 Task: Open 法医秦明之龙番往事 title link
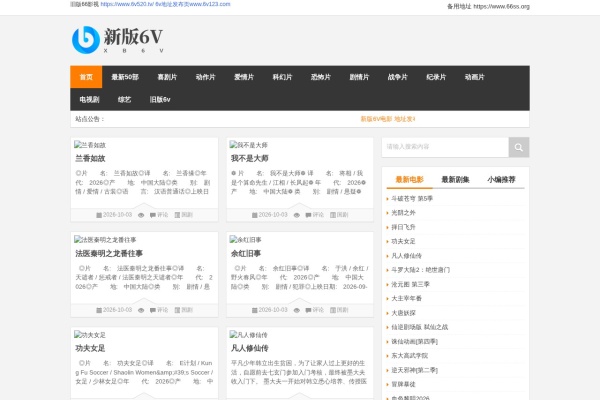(x=109, y=253)
